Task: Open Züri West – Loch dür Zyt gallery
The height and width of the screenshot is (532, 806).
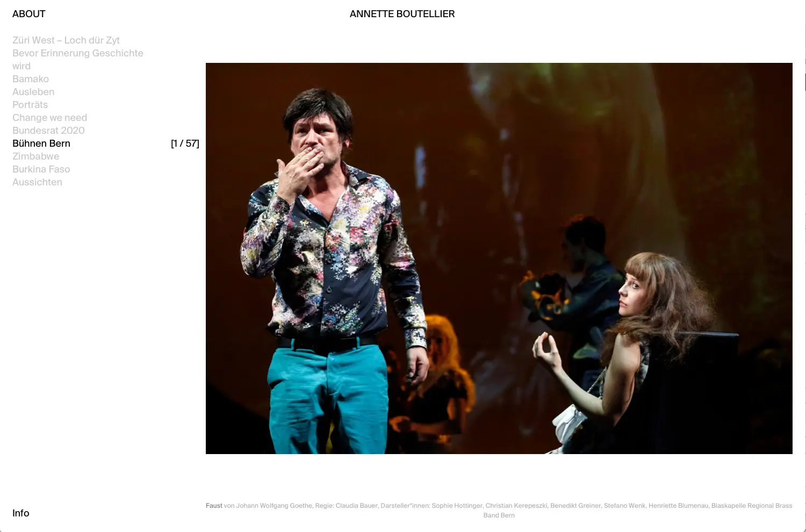Action: 66,40
